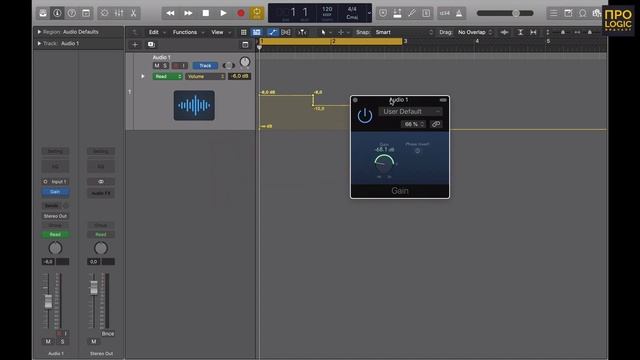Open the left-click pointer tool menu
Viewport: 640px width, 360px height.
click(324, 32)
